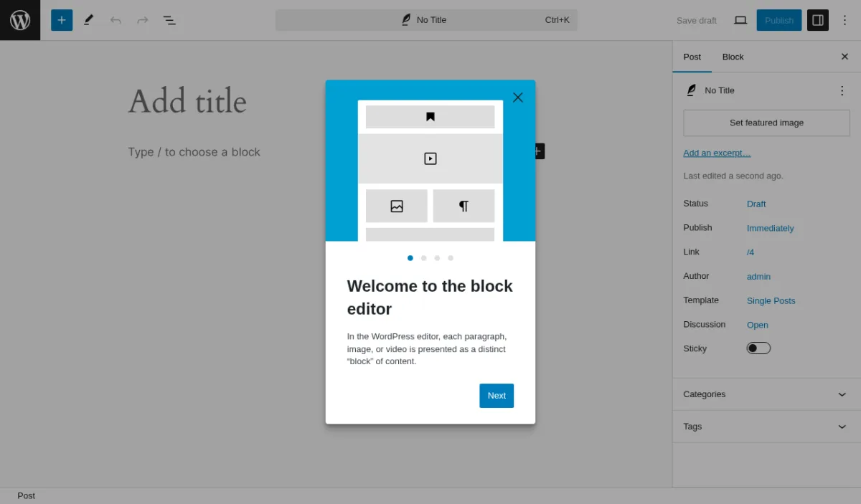The image size is (861, 504).
Task: Select the Tools pencil icon
Action: 88,20
